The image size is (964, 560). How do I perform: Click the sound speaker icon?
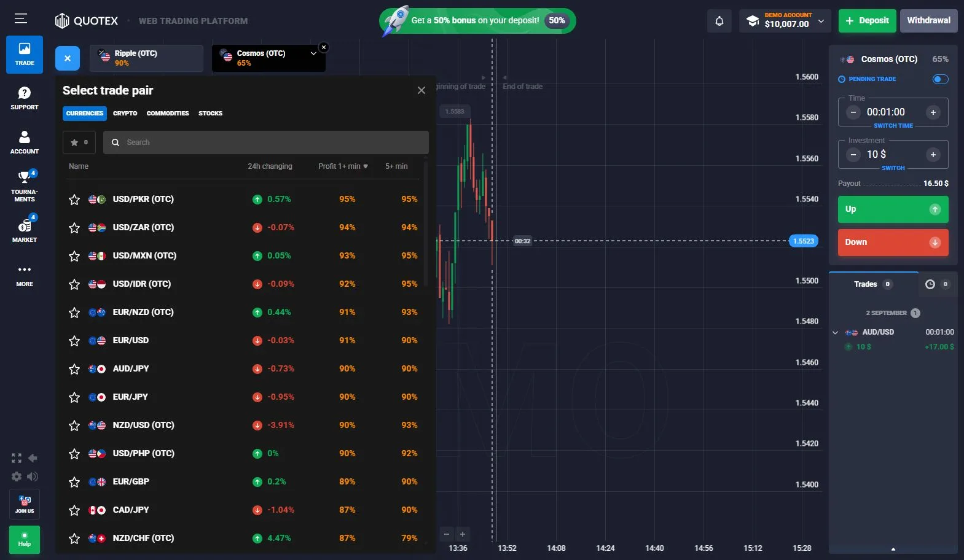(33, 476)
